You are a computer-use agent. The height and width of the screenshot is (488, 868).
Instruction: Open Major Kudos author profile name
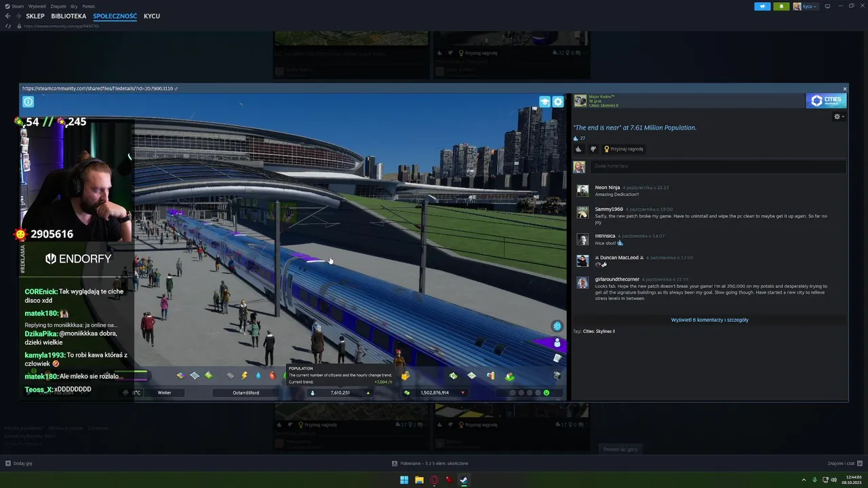pyautogui.click(x=601, y=97)
